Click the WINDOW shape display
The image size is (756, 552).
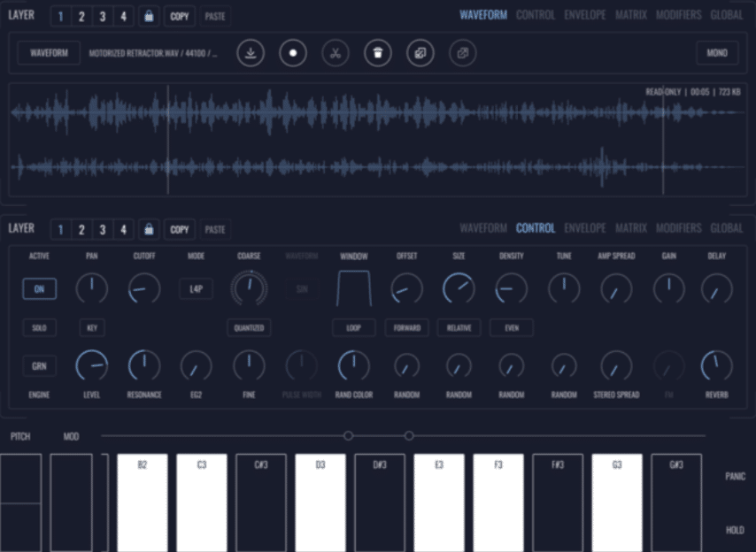click(354, 288)
